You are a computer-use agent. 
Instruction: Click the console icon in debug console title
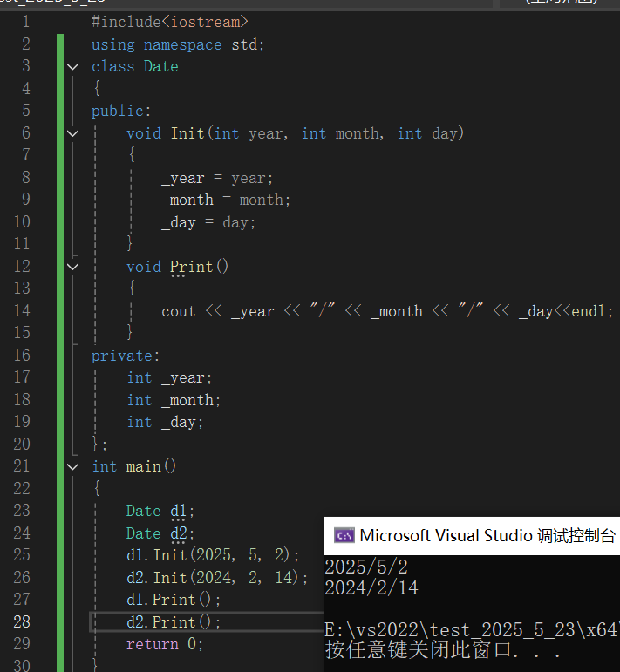344,535
